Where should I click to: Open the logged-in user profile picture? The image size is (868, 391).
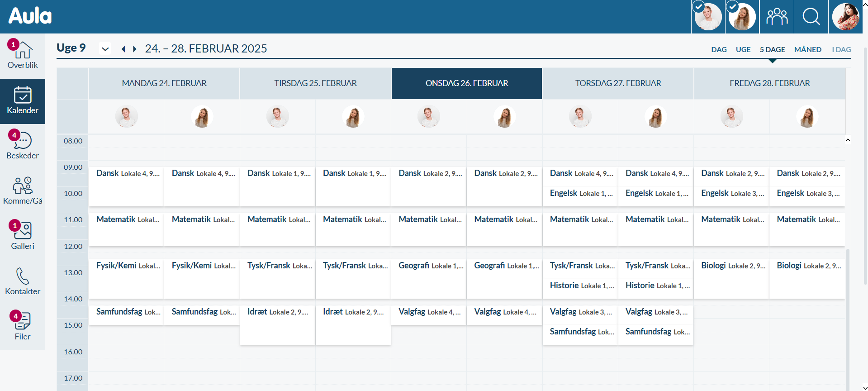[845, 17]
